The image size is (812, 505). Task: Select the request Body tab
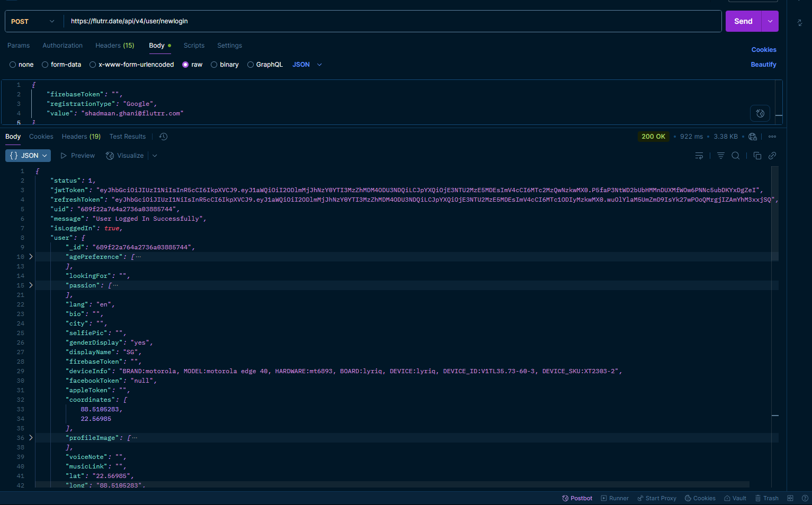[160, 46]
